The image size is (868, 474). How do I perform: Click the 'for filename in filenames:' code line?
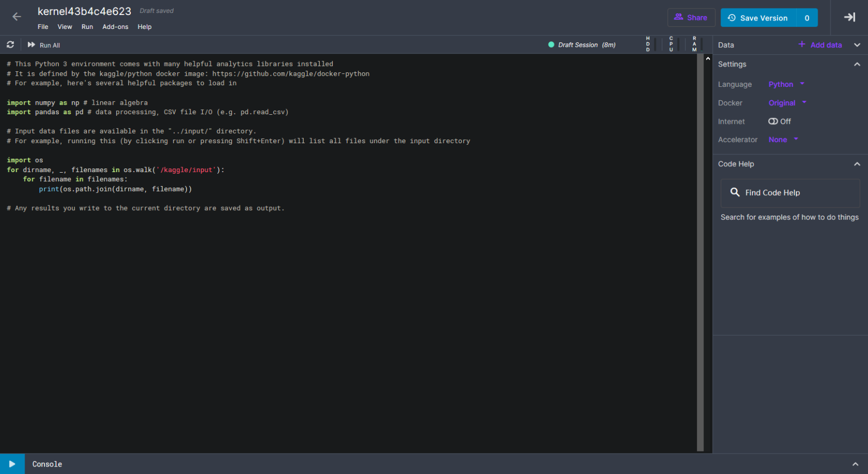[75, 180]
